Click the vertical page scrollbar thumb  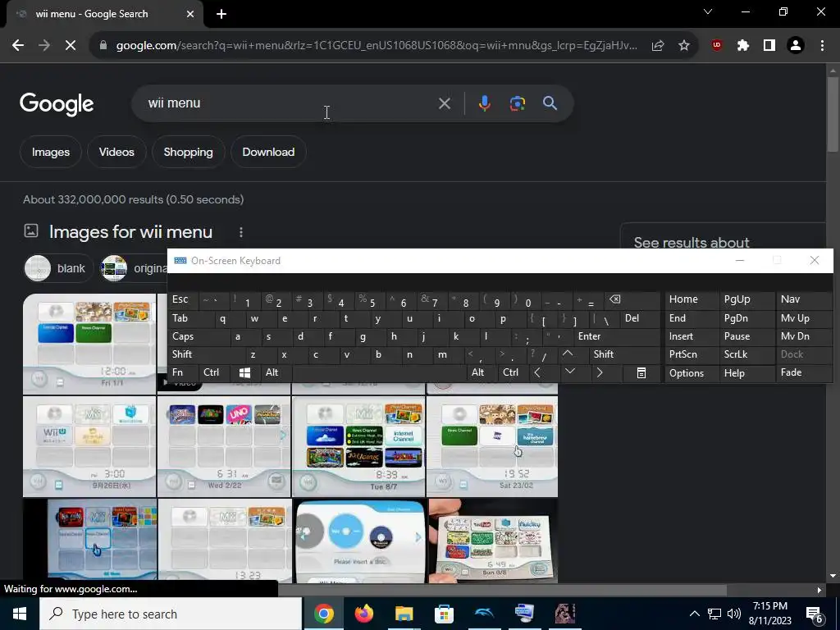[x=833, y=115]
